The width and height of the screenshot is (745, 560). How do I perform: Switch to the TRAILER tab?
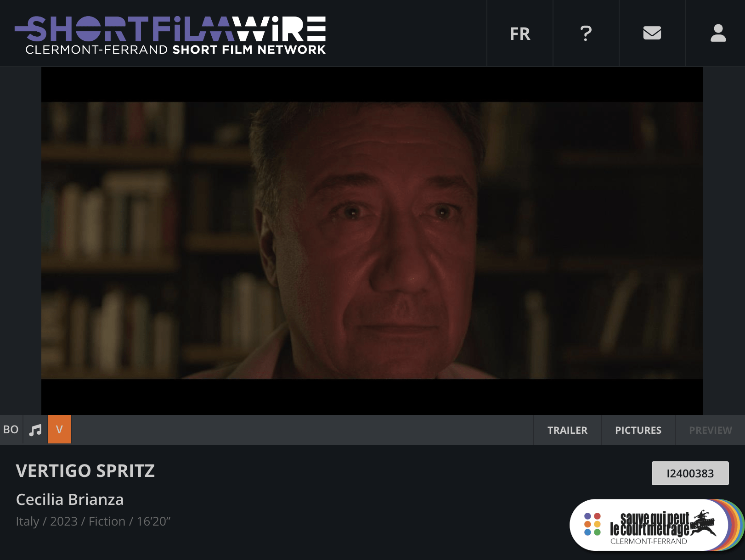point(567,430)
